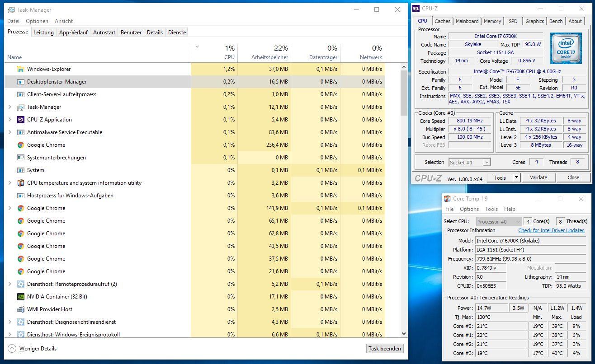This screenshot has width=595, height=364.
Task: Click the CPU-Z Tools button
Action: pyautogui.click(x=500, y=177)
